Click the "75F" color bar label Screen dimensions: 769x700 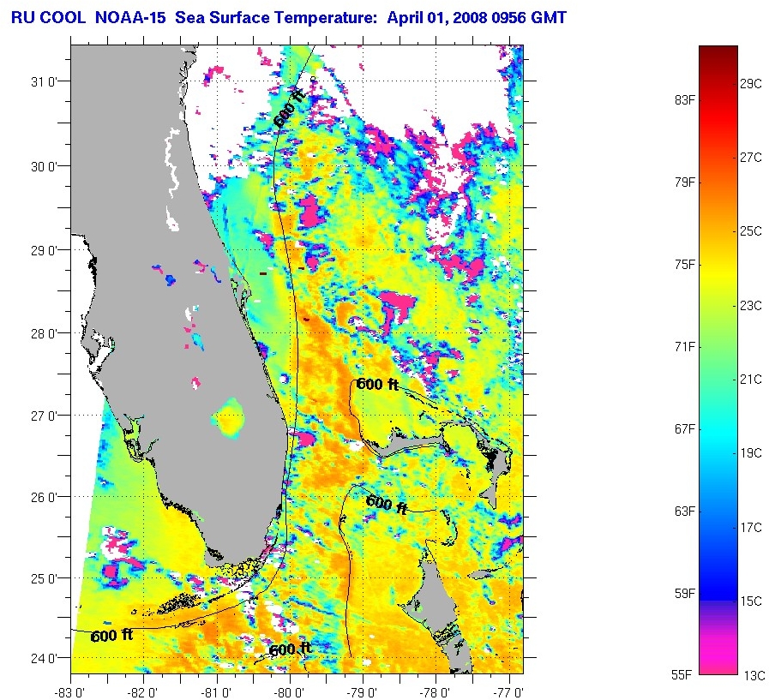pos(685,265)
